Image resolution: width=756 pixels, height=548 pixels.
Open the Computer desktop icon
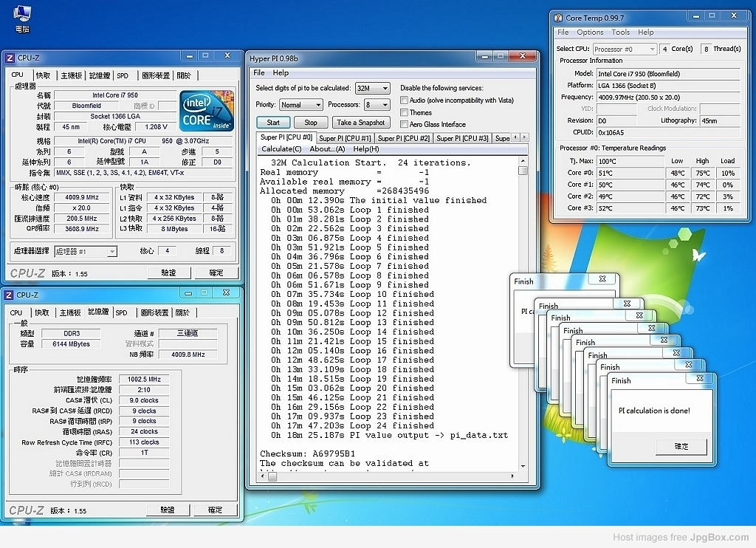click(x=21, y=18)
